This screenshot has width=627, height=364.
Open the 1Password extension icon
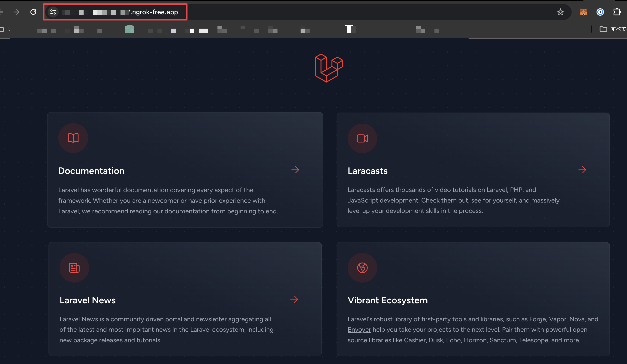[600, 12]
